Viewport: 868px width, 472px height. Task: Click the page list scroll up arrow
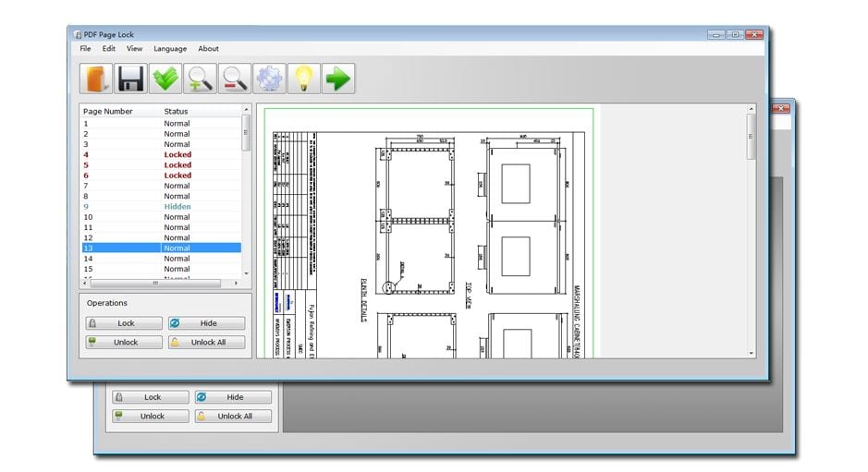coord(246,110)
